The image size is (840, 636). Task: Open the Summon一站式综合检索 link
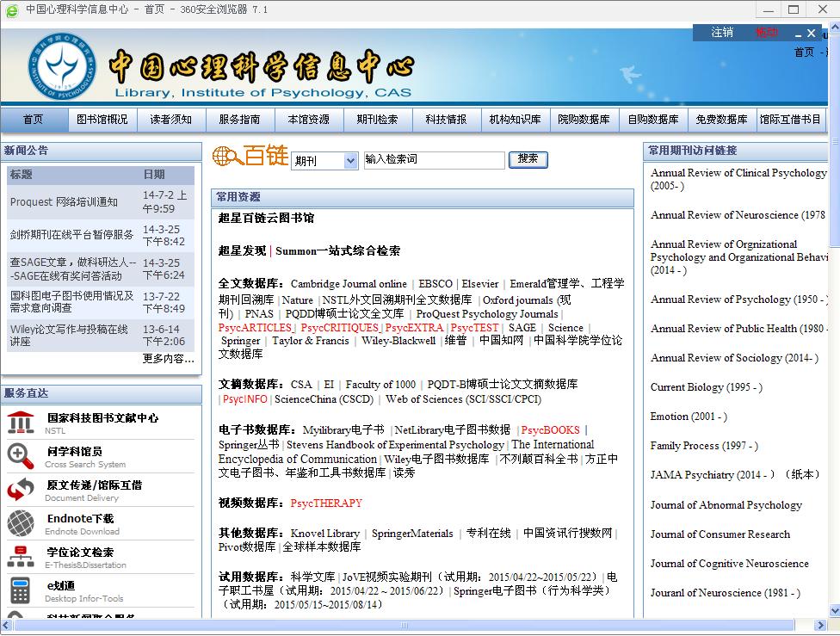click(337, 250)
